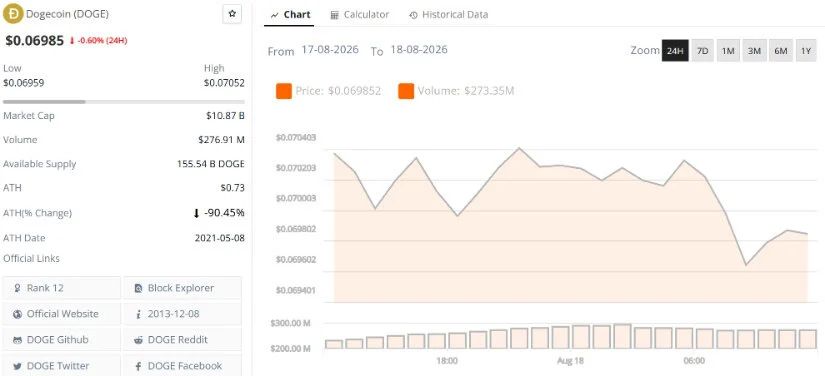Click the Reddit alien icon

click(138, 340)
